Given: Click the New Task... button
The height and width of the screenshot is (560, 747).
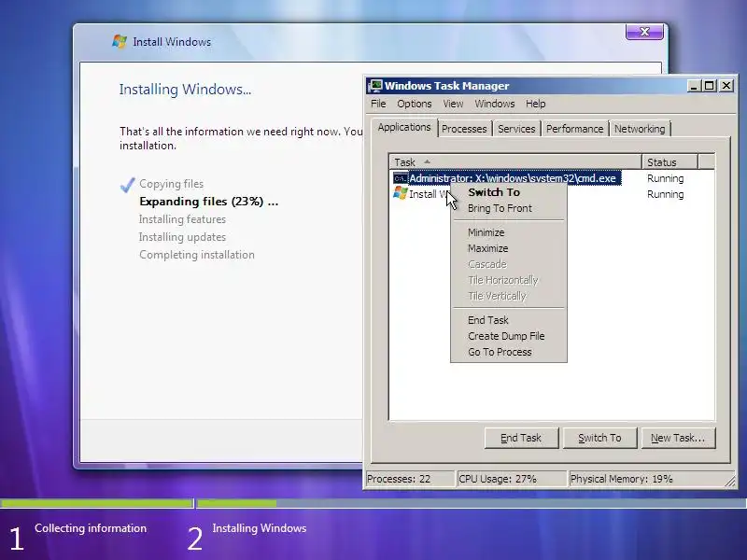Looking at the screenshot, I should [678, 438].
